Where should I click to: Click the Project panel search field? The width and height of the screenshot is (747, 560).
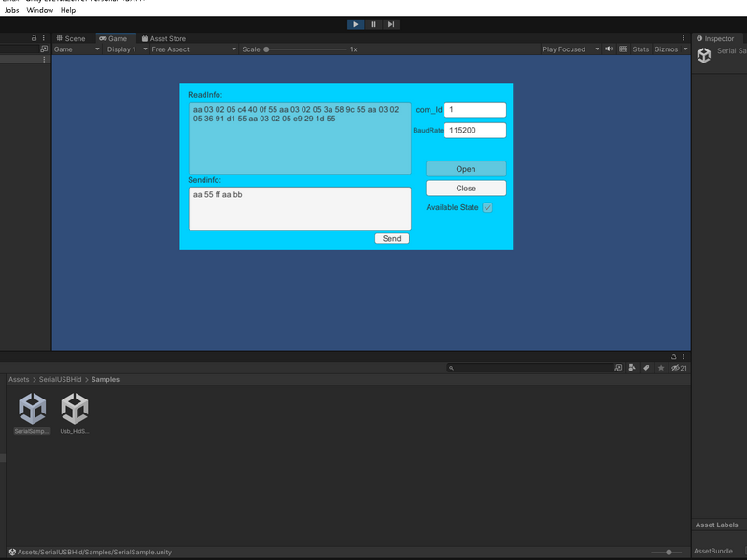(x=530, y=368)
